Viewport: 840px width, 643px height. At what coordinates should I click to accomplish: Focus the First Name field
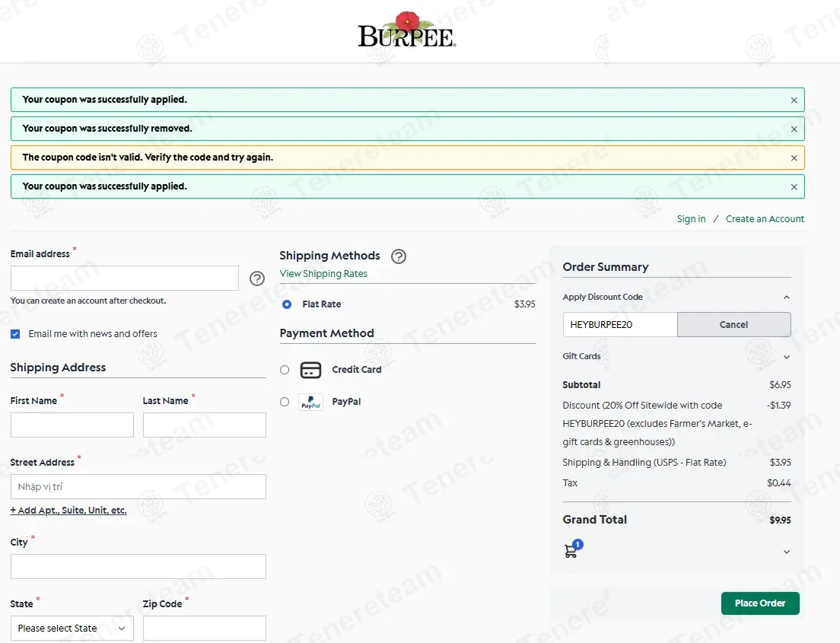72,425
